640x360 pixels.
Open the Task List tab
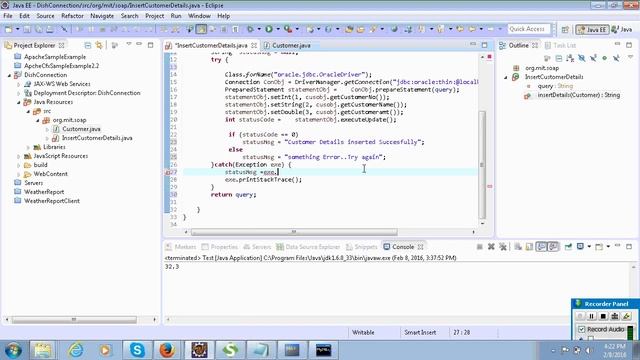560,45
